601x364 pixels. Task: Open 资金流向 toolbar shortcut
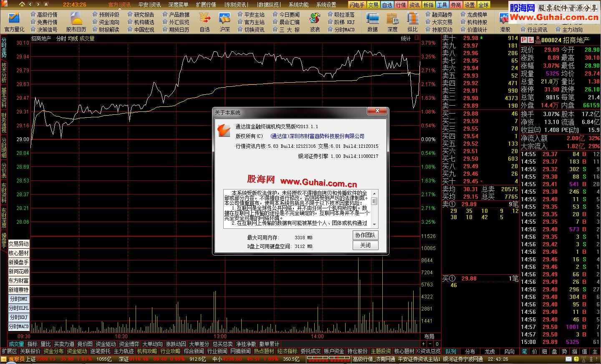click(x=106, y=22)
